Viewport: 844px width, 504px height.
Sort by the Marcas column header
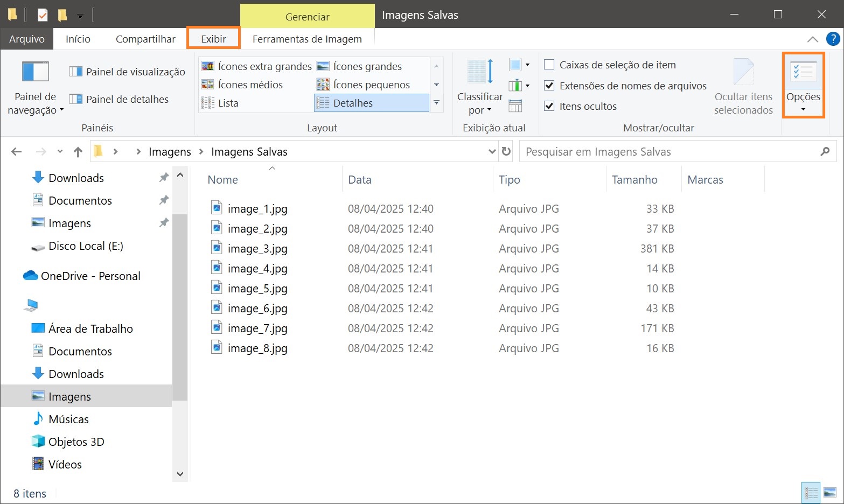tap(705, 180)
